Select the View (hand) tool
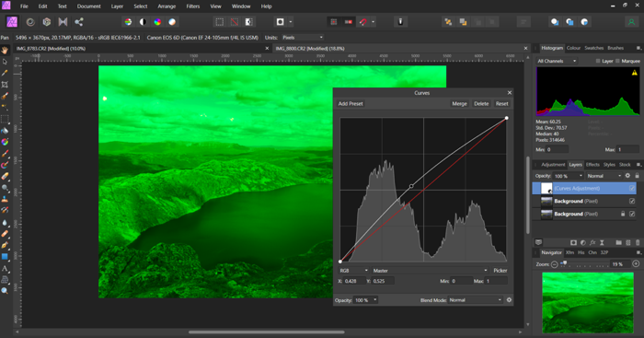This screenshot has width=644, height=338. [5, 50]
